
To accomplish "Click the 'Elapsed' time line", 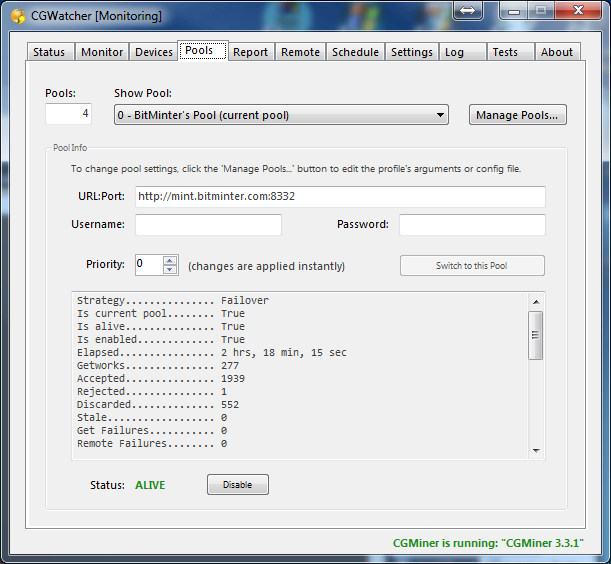I will (x=212, y=352).
